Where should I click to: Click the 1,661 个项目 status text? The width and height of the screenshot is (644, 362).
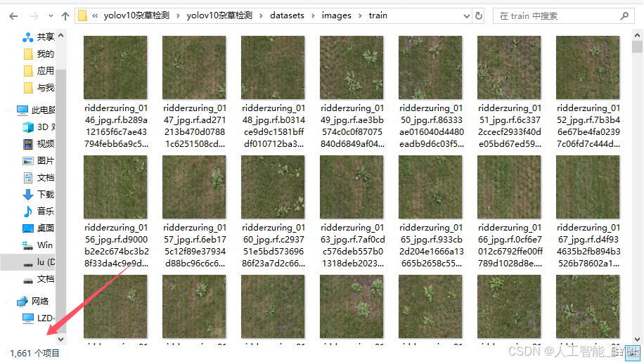pos(35,353)
